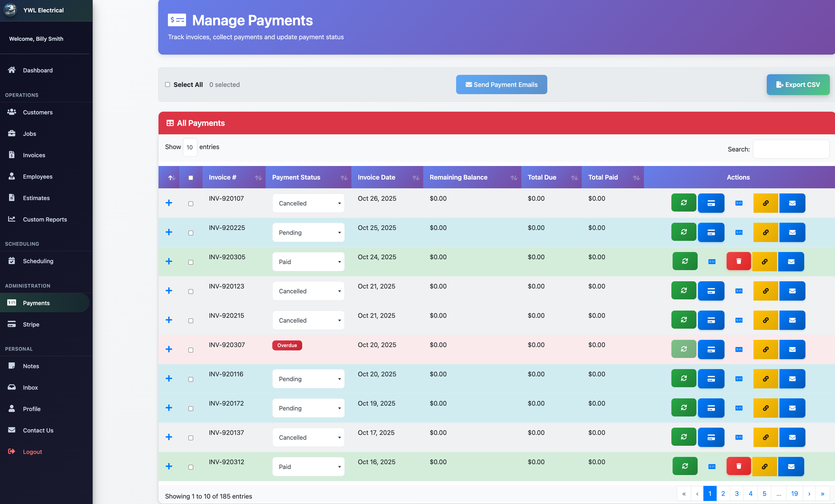Expand row details for INV-920215
This screenshot has width=835, height=504.
pyautogui.click(x=169, y=320)
